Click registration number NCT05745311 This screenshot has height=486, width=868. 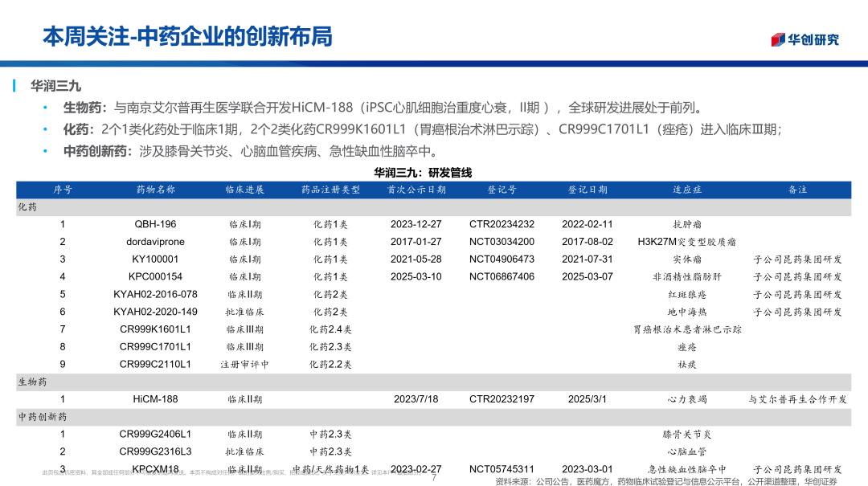coord(502,469)
